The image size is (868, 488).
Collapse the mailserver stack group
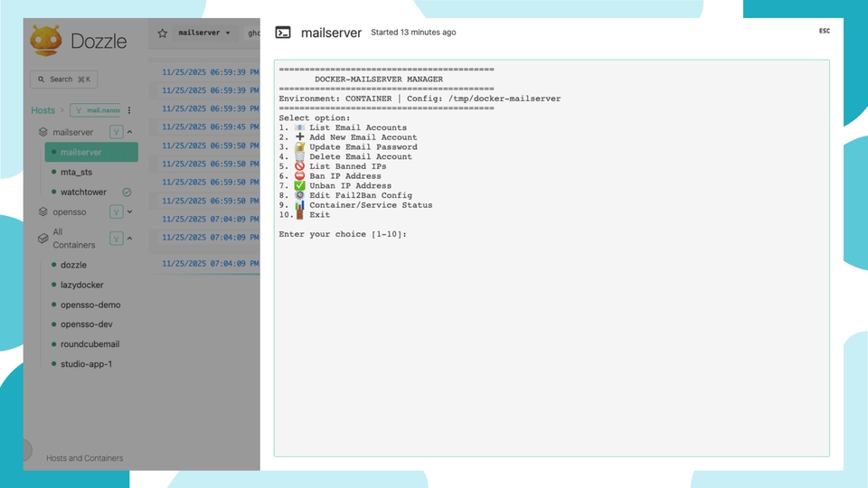tap(130, 132)
